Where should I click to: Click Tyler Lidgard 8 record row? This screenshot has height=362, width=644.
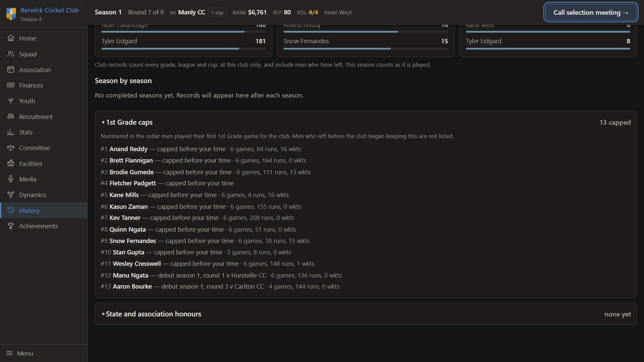(x=548, y=43)
